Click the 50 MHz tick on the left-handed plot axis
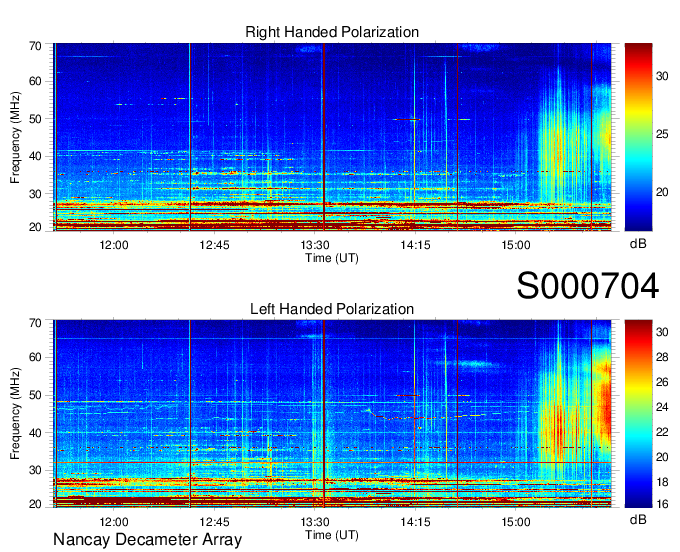Image resolution: width=680 pixels, height=552 pixels. (x=35, y=395)
